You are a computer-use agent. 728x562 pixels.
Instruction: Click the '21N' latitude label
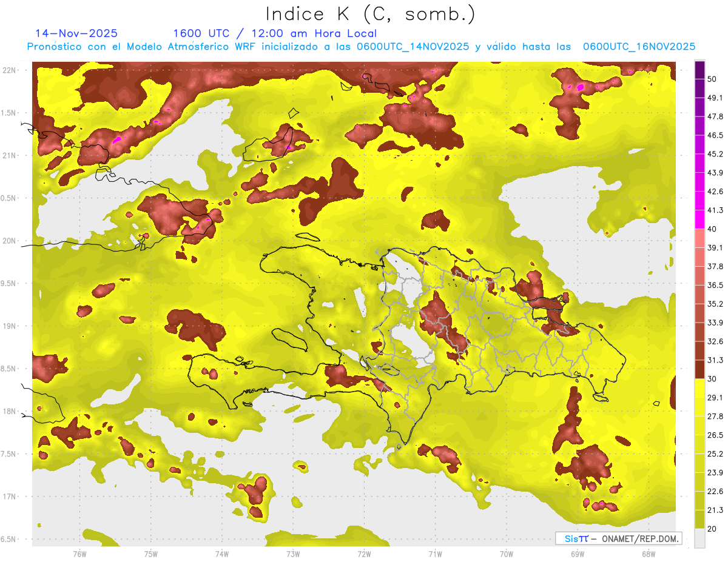[x=10, y=155]
